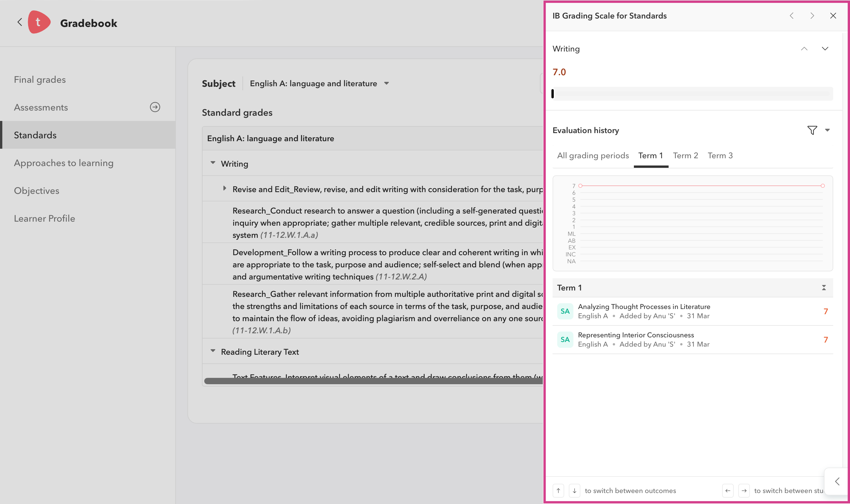
Task: Close the IB Grading Scale panel
Action: pos(833,16)
